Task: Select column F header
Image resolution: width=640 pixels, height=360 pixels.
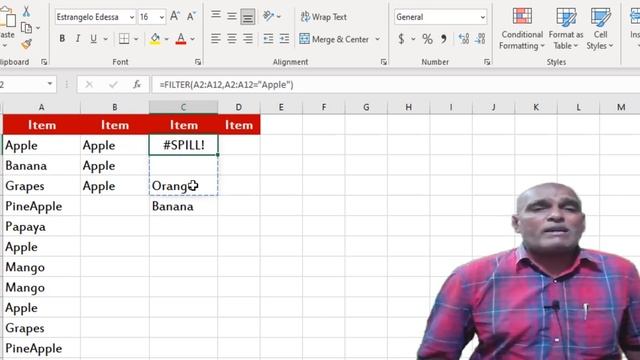Action: (x=324, y=107)
